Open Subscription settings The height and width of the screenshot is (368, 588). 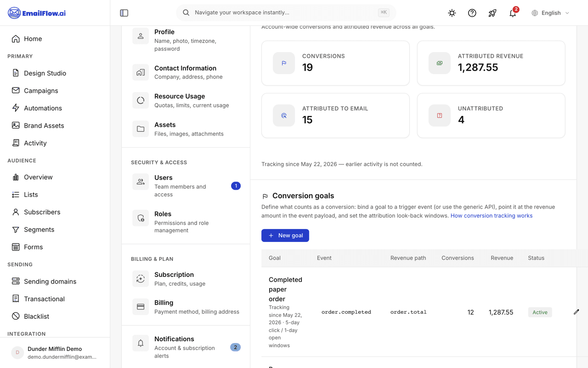click(186, 279)
